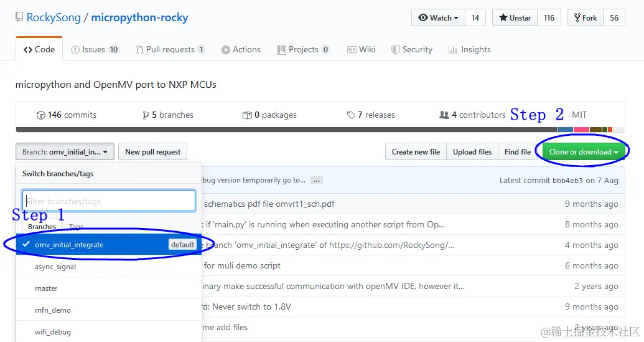Screen dimensions: 644x342
Task: Open the 5 branches link
Action: [x=167, y=115]
